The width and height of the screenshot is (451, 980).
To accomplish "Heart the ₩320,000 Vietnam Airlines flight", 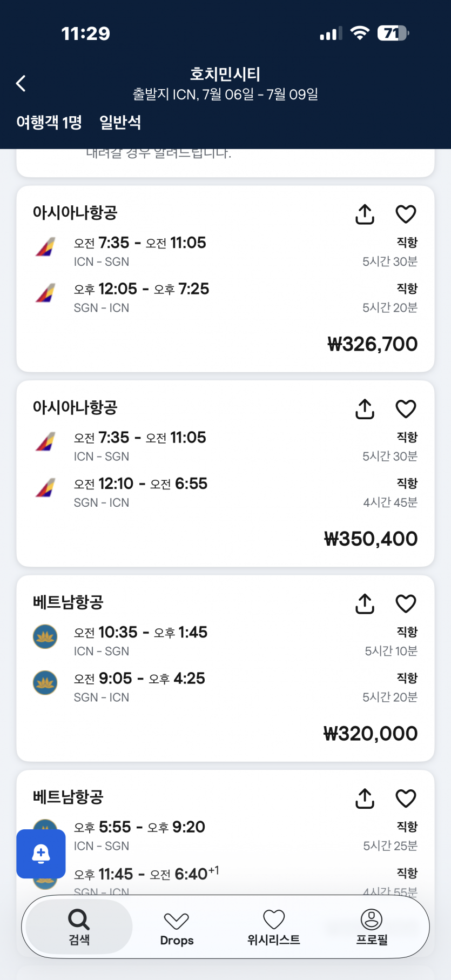I will point(406,604).
